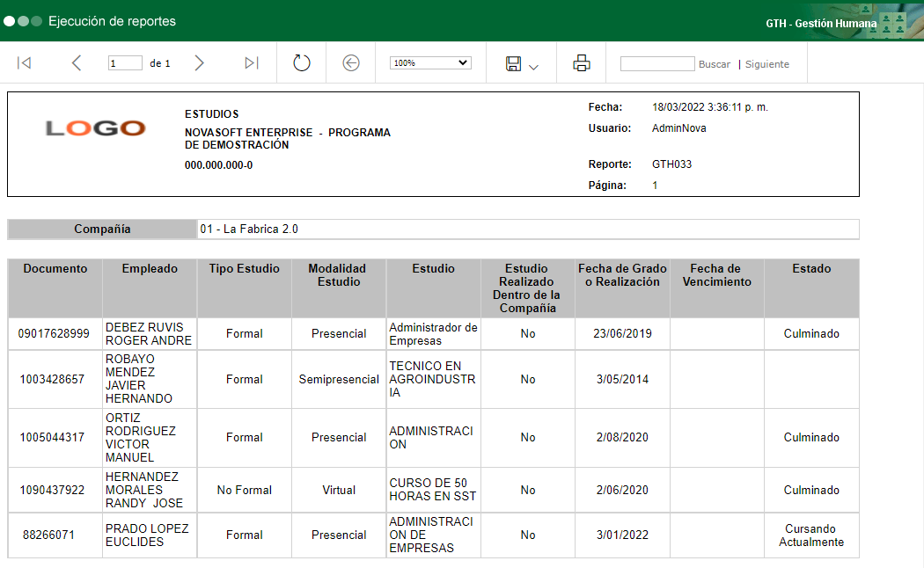Viewport: 924px width, 568px height.
Task: Open the save/export icon
Action: 513,63
